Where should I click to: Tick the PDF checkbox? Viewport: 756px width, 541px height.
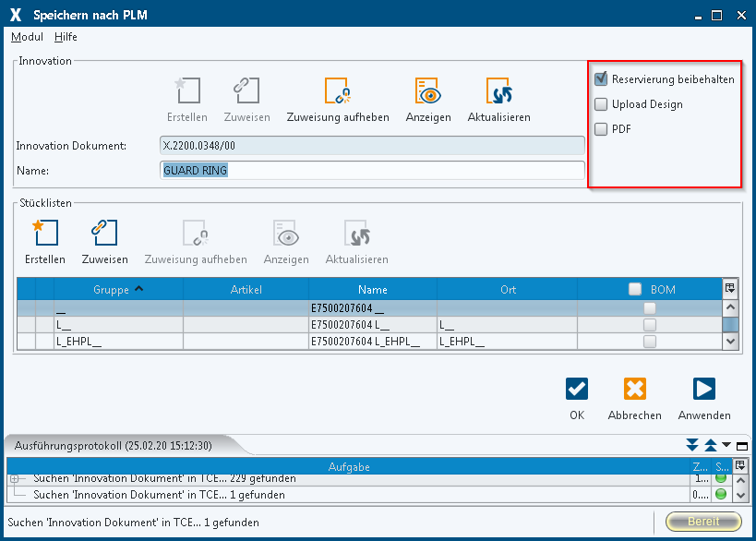click(x=601, y=129)
